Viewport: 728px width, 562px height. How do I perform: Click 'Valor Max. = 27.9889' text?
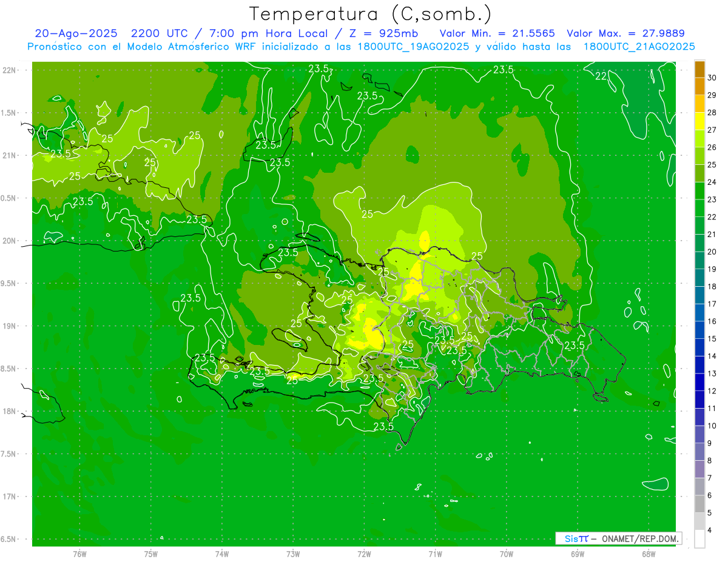(625, 33)
